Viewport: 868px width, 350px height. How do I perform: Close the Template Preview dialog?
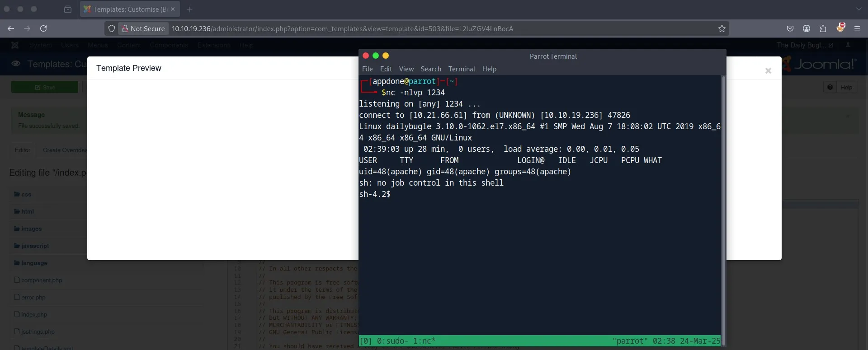tap(768, 70)
